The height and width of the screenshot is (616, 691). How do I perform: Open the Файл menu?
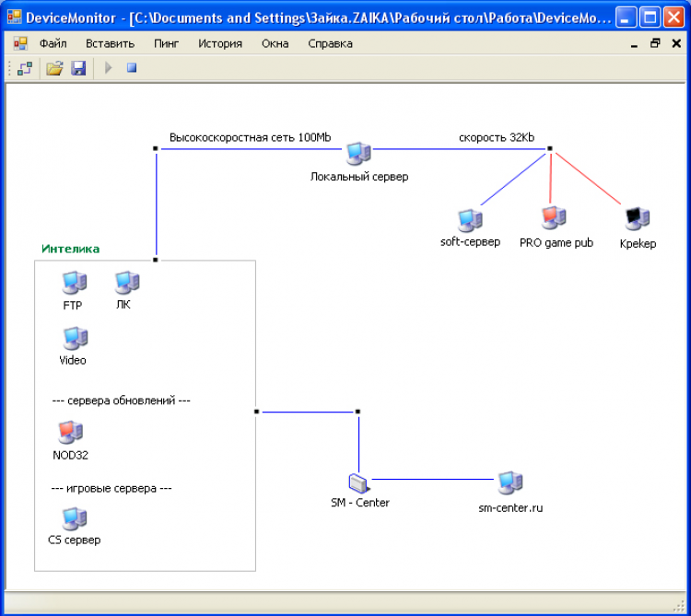coord(53,43)
